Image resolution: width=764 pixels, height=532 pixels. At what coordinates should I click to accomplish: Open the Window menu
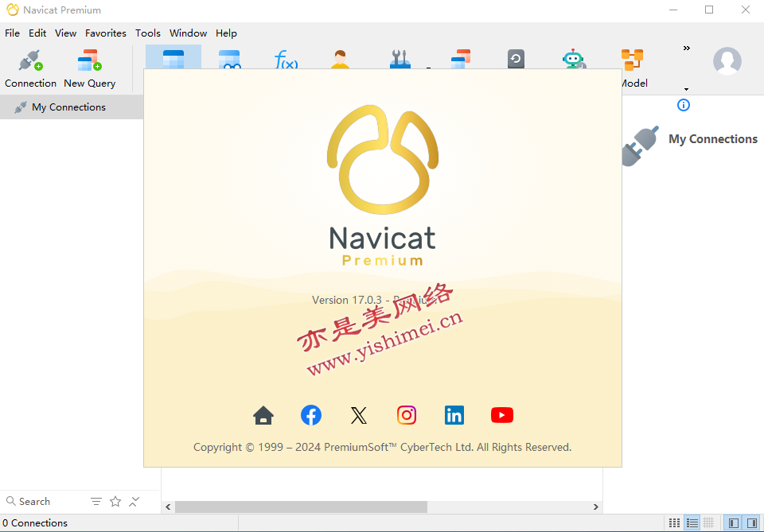tap(188, 33)
